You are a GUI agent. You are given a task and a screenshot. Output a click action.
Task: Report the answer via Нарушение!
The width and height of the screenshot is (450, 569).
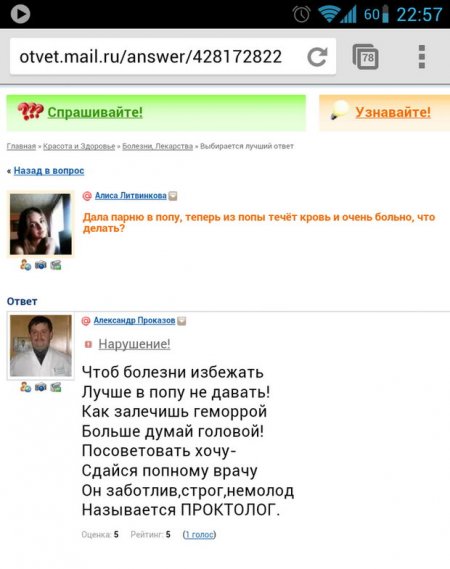[x=134, y=344]
